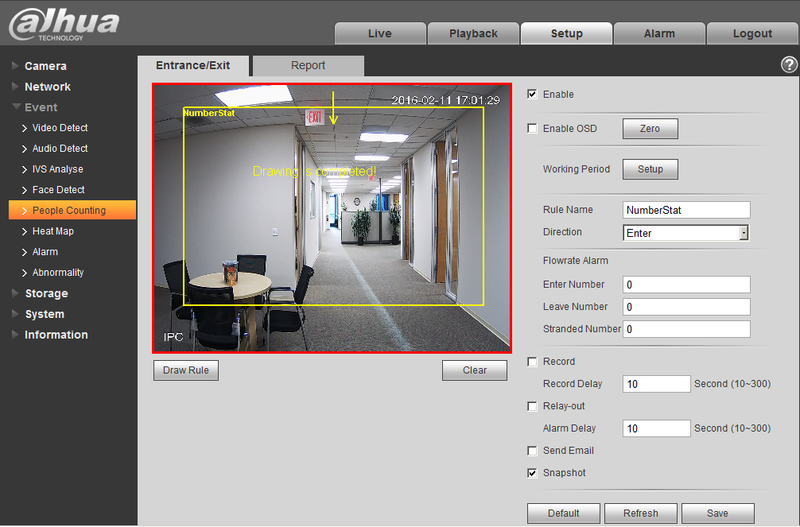
Task: Expand the Camera section triangle
Action: click(x=15, y=66)
